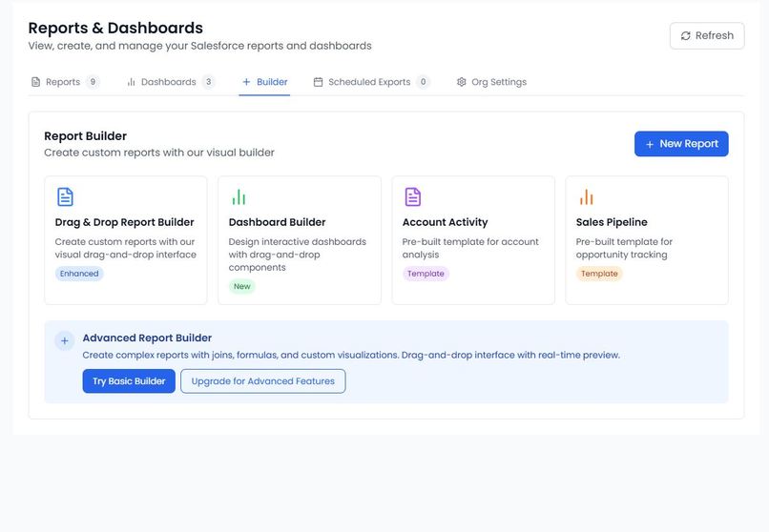The height and width of the screenshot is (532, 769).
Task: Click the calendar icon in Scheduled Exports tab
Action: click(x=319, y=82)
